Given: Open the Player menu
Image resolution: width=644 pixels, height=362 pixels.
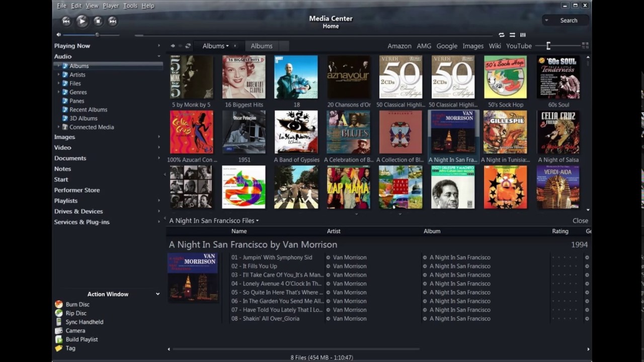Looking at the screenshot, I should tap(111, 6).
